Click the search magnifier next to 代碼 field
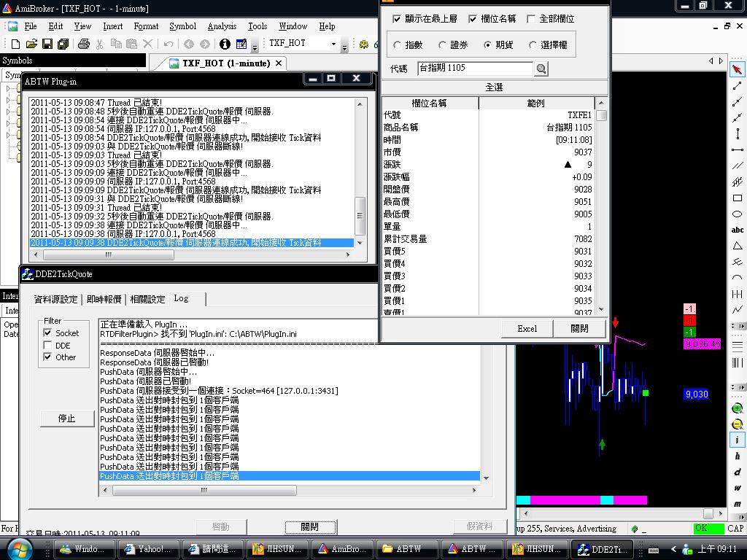 (x=541, y=69)
